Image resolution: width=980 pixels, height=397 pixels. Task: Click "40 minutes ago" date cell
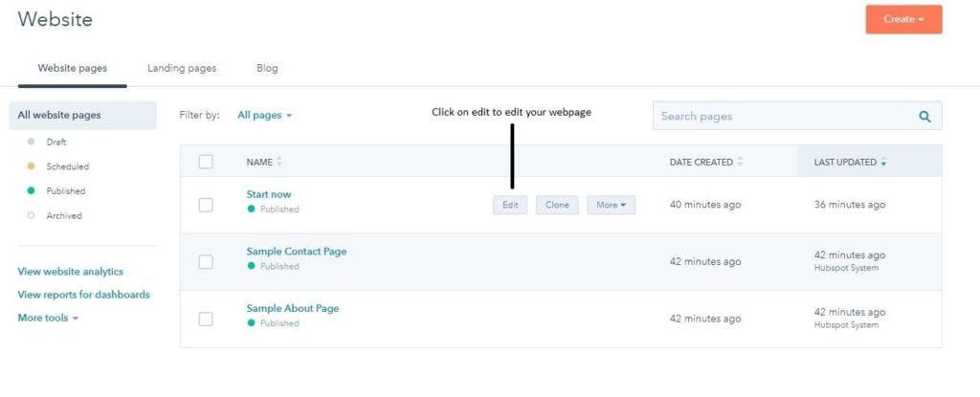click(705, 205)
